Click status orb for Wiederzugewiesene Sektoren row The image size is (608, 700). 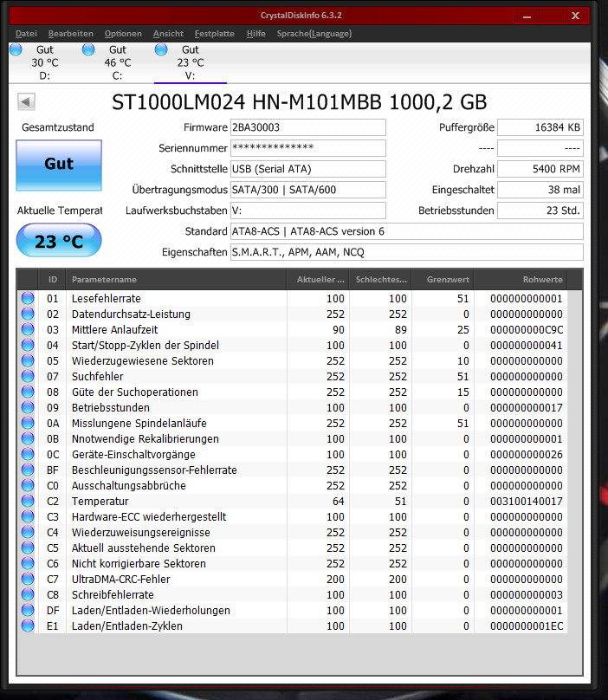28,360
